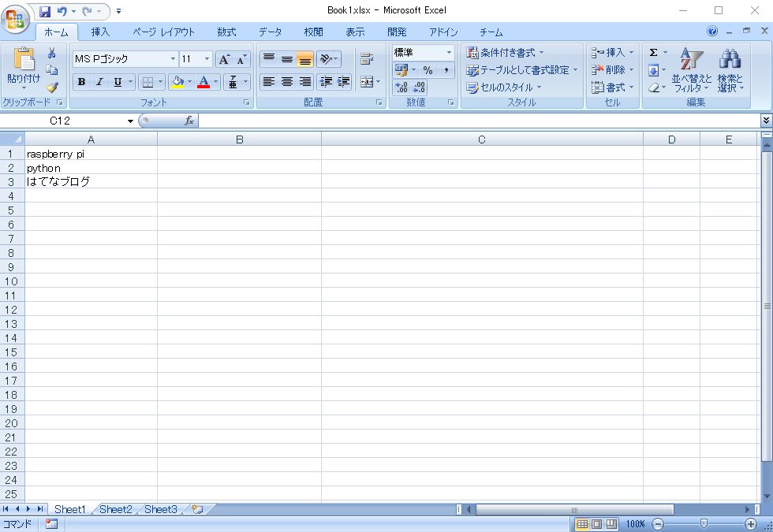
Task: Increase decimal places
Action: click(401, 87)
